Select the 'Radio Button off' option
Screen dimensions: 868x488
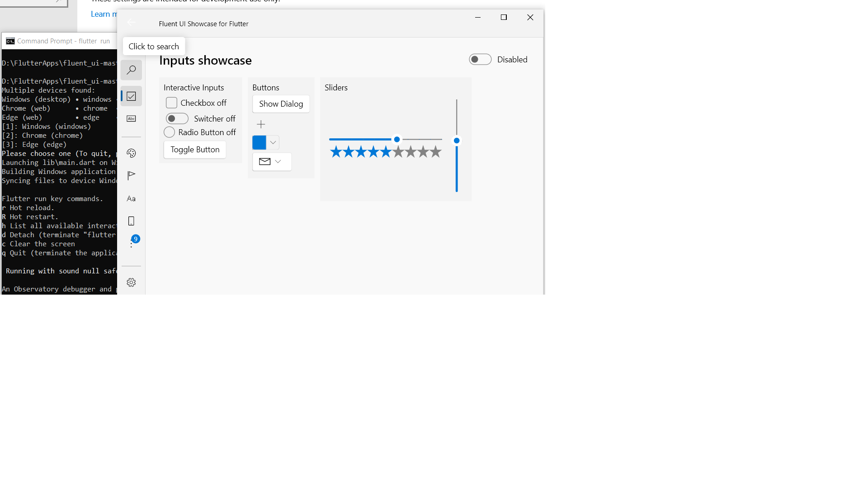tap(169, 132)
